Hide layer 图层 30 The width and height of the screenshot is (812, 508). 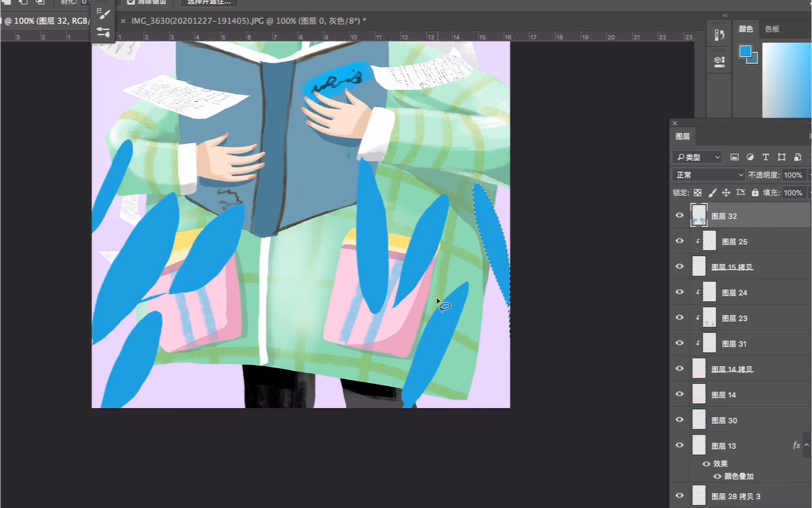(679, 420)
